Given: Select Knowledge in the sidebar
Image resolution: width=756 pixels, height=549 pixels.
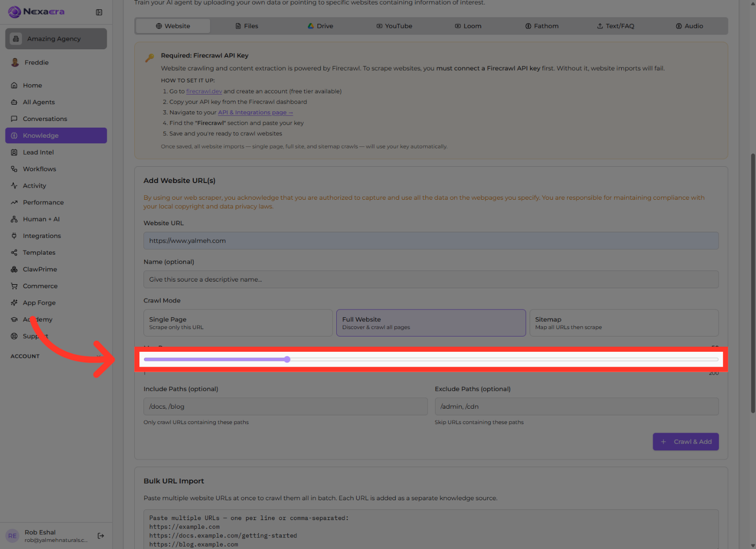Looking at the screenshot, I should [x=56, y=136].
